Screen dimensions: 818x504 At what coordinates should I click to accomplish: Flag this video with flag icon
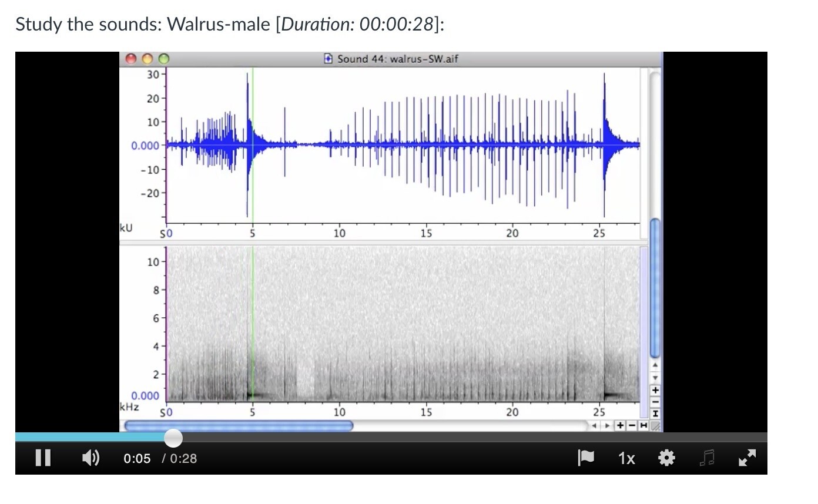tap(586, 458)
